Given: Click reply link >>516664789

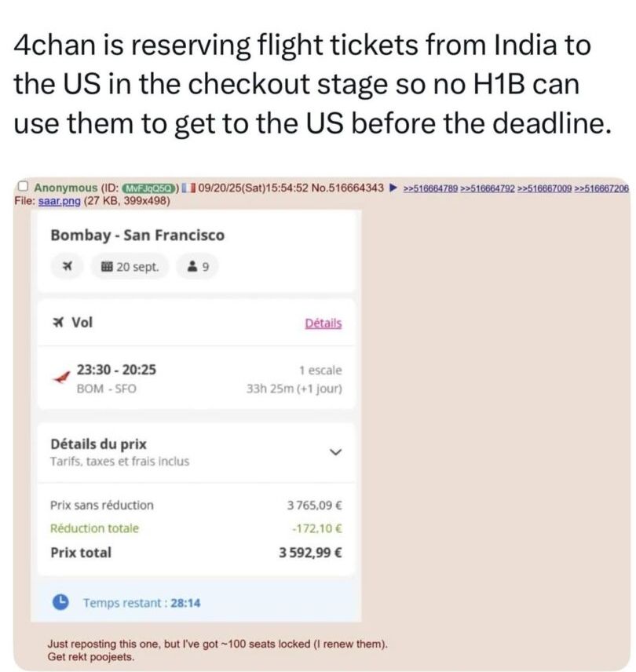Looking at the screenshot, I should (x=430, y=188).
